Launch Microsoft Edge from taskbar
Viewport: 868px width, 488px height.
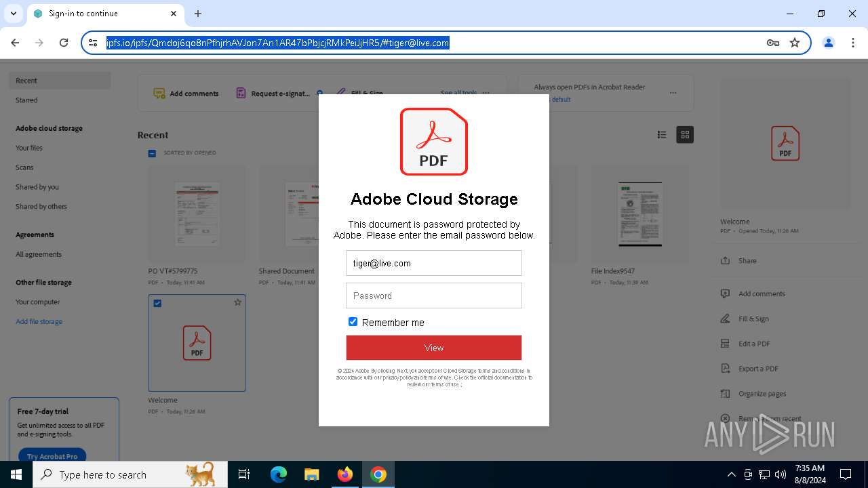(279, 474)
